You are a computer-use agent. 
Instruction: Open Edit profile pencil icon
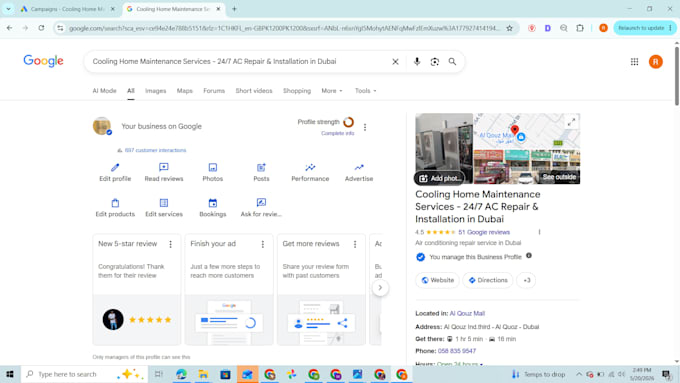[x=115, y=167]
